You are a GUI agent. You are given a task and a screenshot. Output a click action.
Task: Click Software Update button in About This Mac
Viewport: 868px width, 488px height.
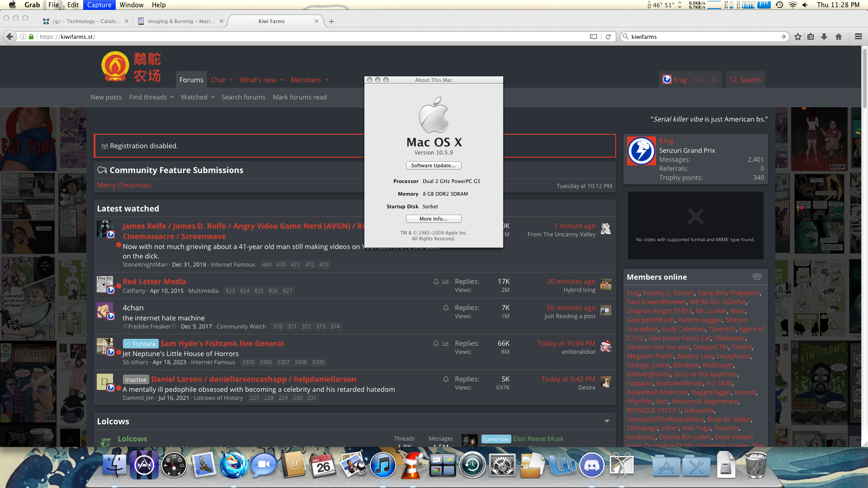tap(434, 165)
